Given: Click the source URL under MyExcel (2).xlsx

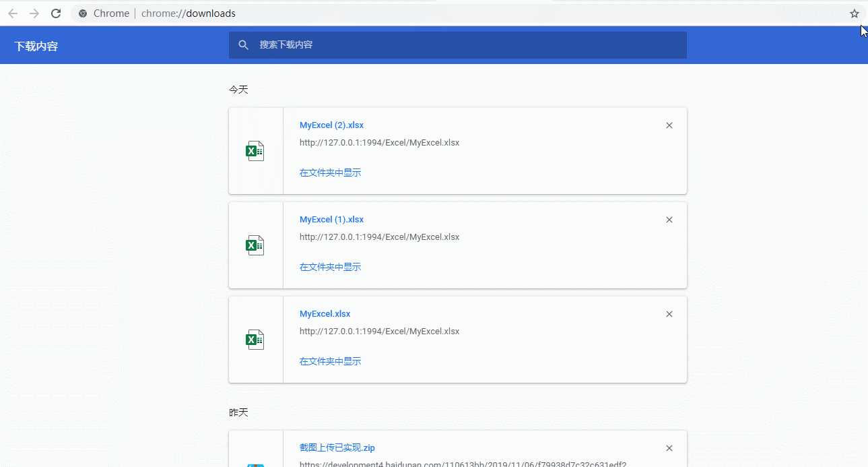Looking at the screenshot, I should pos(379,143).
